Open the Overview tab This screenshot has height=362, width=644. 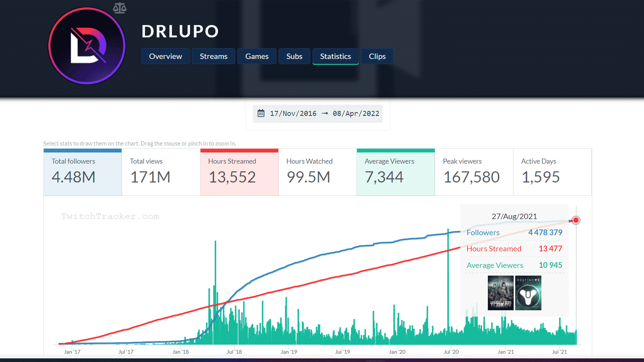[x=165, y=56]
